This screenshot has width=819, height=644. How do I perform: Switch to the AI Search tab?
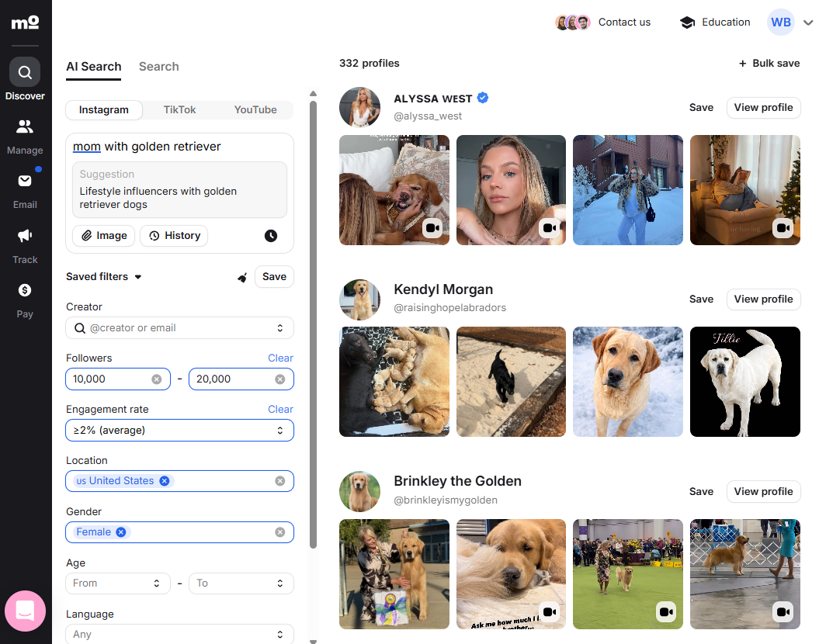(x=93, y=67)
